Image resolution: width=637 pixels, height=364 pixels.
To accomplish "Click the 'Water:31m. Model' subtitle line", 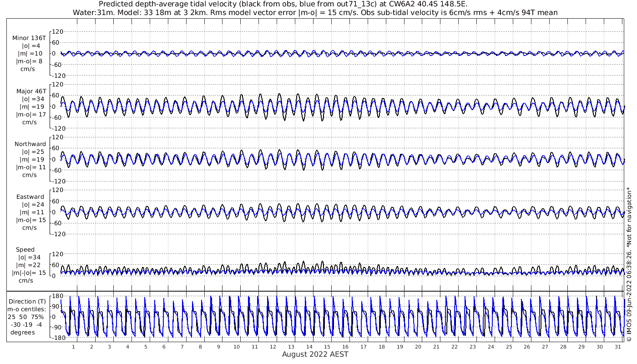I will pyautogui.click(x=315, y=12).
